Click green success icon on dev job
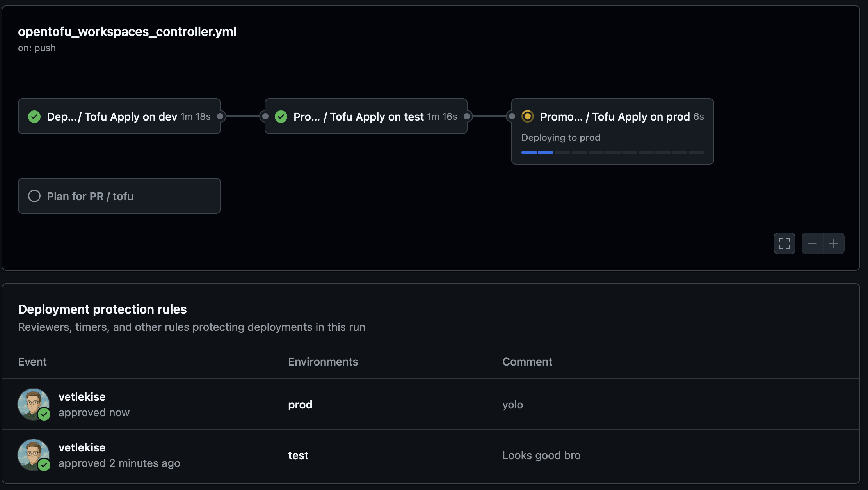The image size is (868, 490). point(34,117)
